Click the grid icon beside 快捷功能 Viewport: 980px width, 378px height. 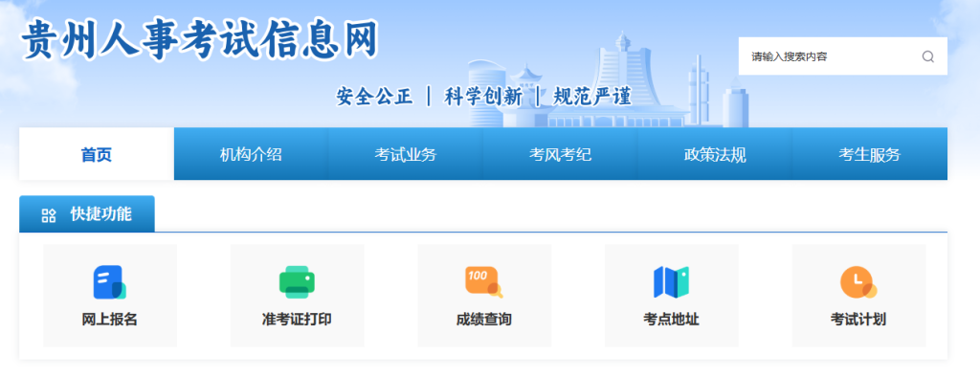click(49, 215)
